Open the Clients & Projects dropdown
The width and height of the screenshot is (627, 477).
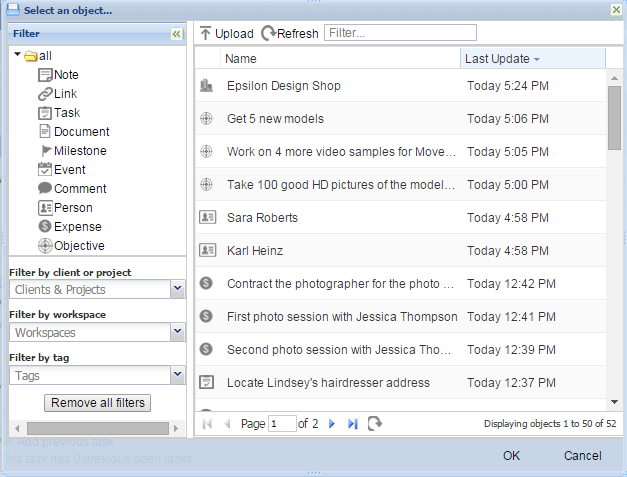177,290
